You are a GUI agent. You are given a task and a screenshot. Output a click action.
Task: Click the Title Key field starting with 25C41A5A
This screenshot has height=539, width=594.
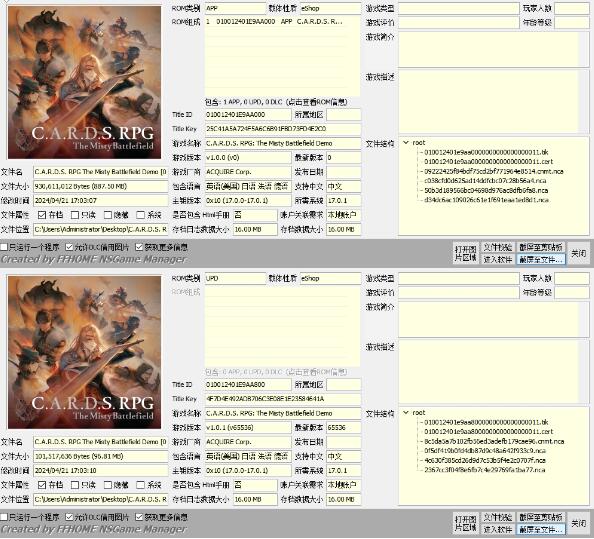[283, 129]
